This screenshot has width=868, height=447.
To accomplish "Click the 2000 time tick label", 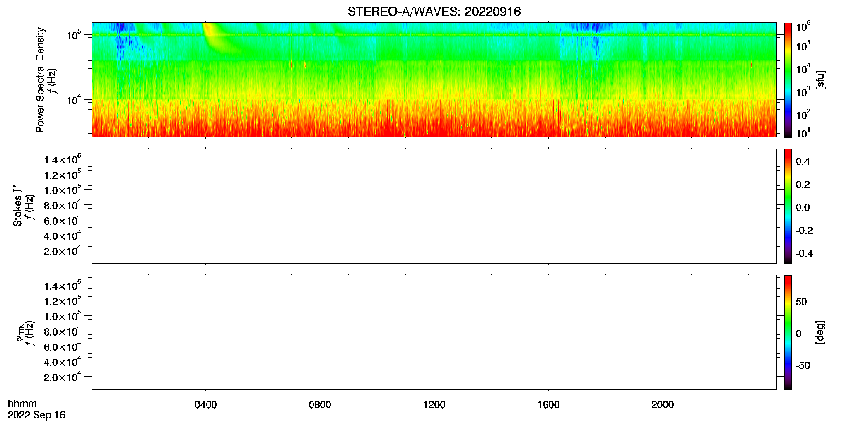I will click(663, 405).
